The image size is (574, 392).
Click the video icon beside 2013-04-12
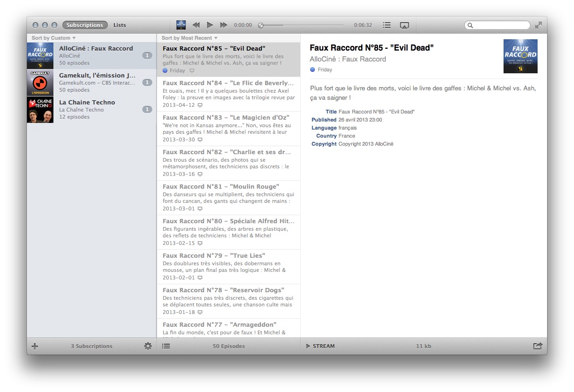[200, 105]
